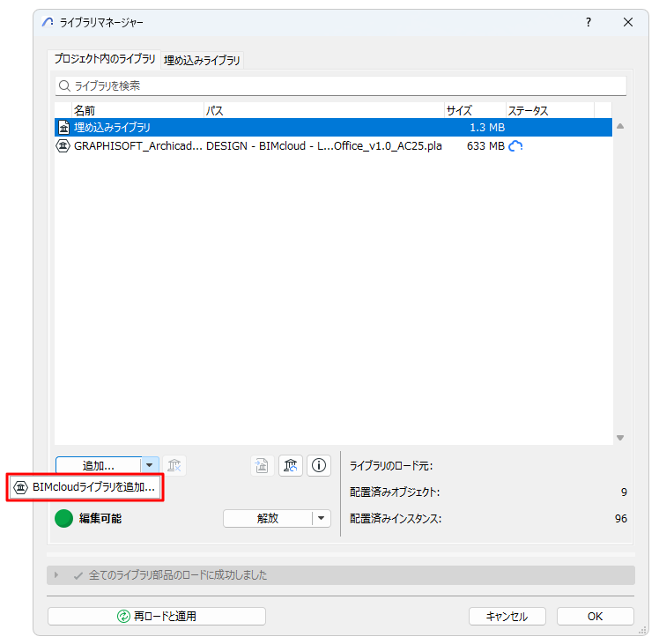
Task: Click the DESIGN - BIMcloud path text
Action: pyautogui.click(x=323, y=146)
